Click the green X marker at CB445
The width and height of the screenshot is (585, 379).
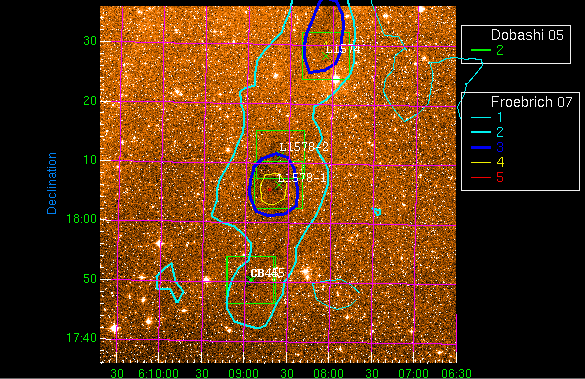coord(250,279)
